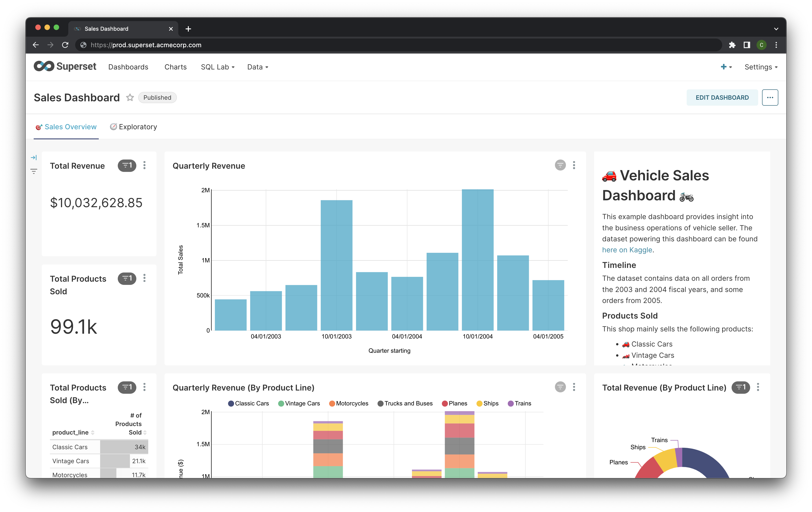Viewport: 812px width, 512px height.
Task: Open browser extensions puzzle icon
Action: click(732, 45)
